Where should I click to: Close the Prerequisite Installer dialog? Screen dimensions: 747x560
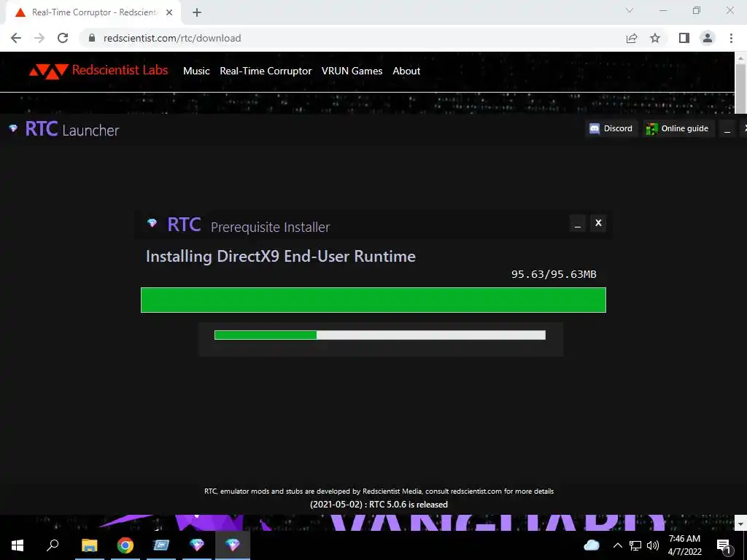tap(598, 223)
